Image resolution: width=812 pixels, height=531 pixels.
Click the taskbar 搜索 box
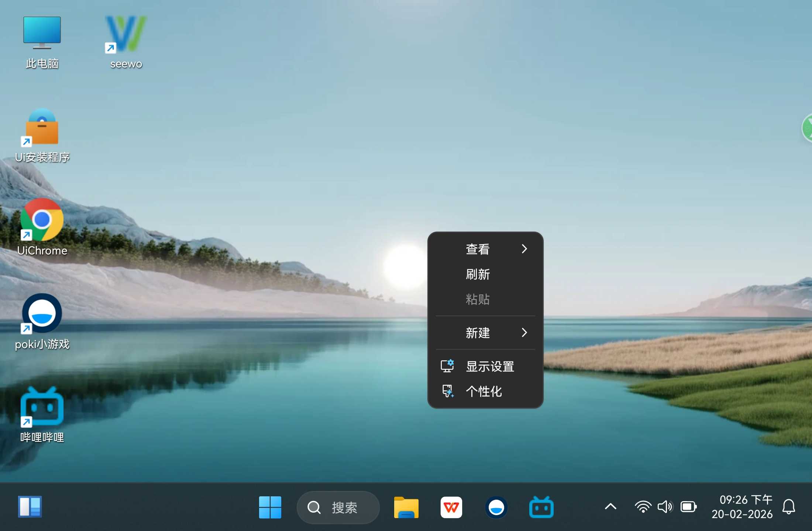pos(338,507)
